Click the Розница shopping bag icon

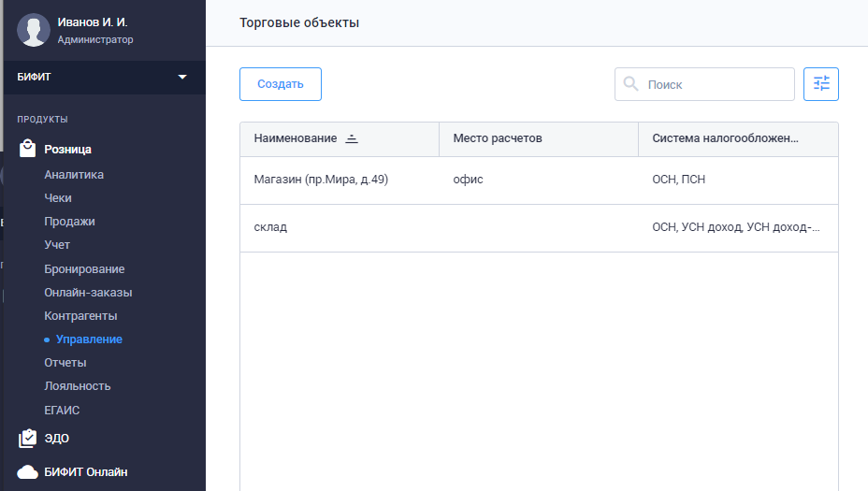tap(27, 149)
